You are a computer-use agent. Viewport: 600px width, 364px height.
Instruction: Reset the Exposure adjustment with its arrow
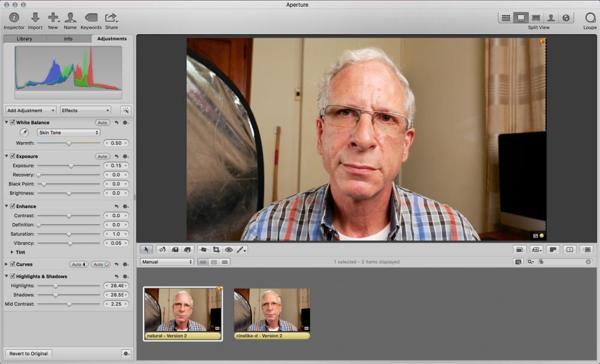point(116,157)
